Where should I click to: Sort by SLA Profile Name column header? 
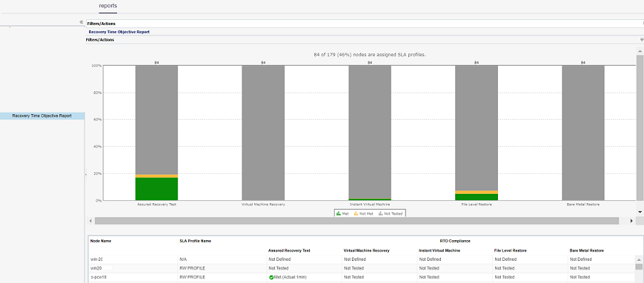195,241
